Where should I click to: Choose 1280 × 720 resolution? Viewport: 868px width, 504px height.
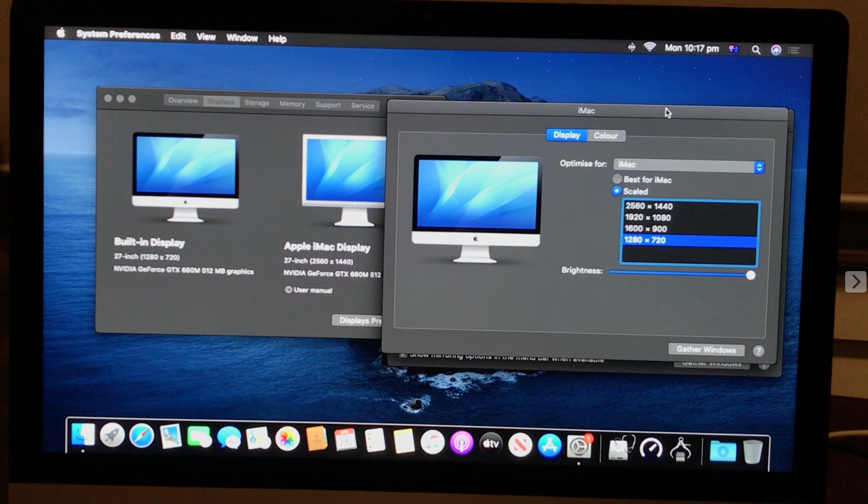pyautogui.click(x=689, y=240)
